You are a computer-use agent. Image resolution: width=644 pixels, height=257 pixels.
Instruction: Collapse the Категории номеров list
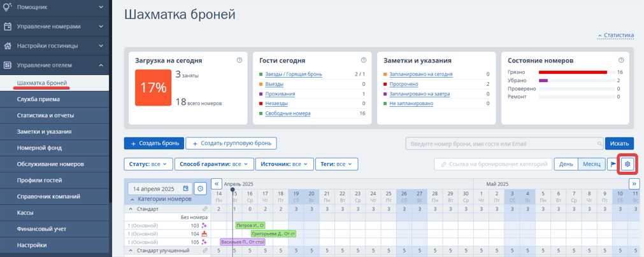pyautogui.click(x=132, y=199)
